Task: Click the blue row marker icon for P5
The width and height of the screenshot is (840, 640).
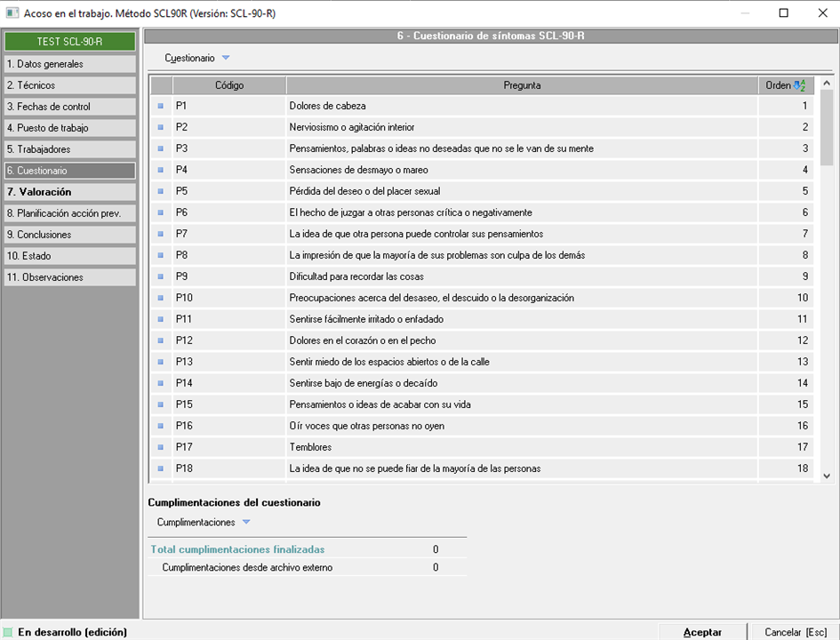Action: coord(161,191)
